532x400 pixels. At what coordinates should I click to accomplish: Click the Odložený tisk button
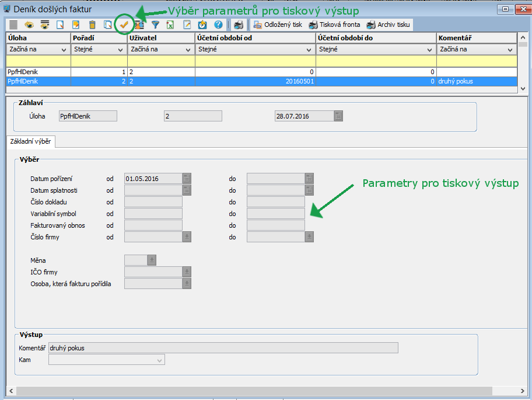point(277,25)
